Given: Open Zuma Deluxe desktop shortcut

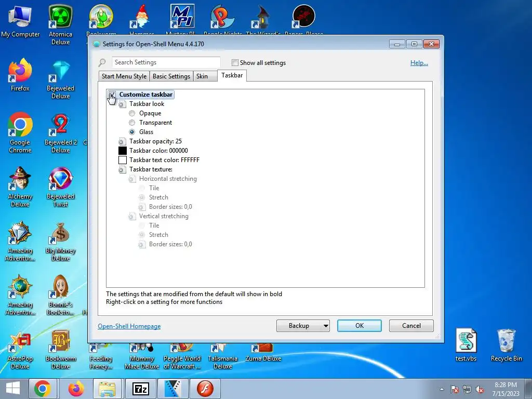Looking at the screenshot, I should click(263, 353).
